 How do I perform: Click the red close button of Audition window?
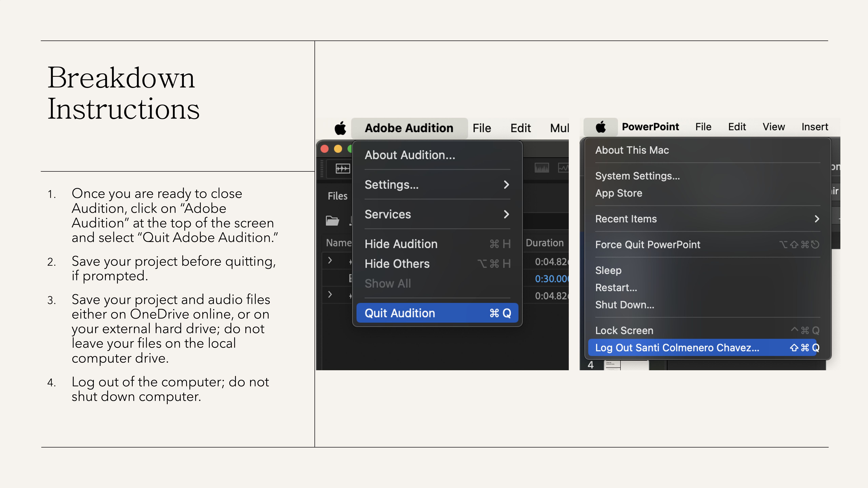coord(324,149)
